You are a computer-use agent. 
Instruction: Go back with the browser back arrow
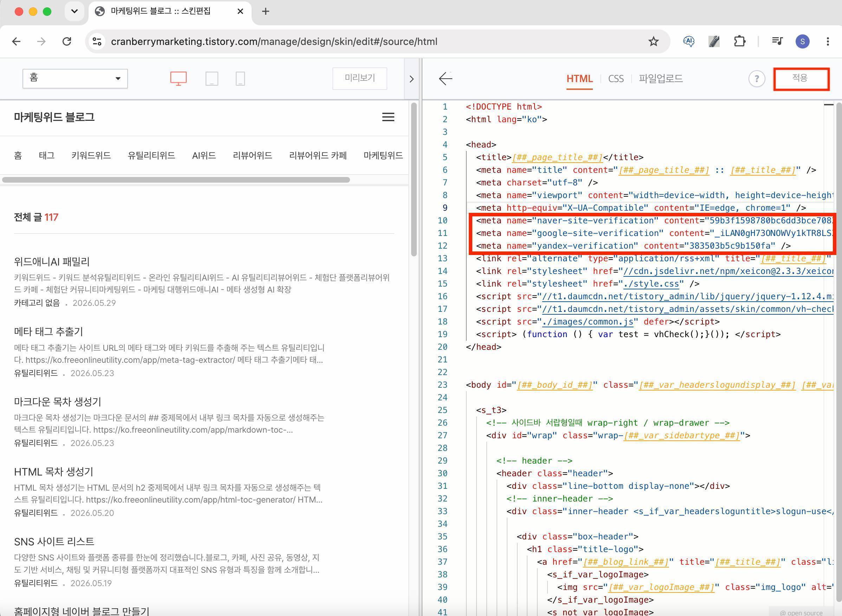[x=17, y=41]
